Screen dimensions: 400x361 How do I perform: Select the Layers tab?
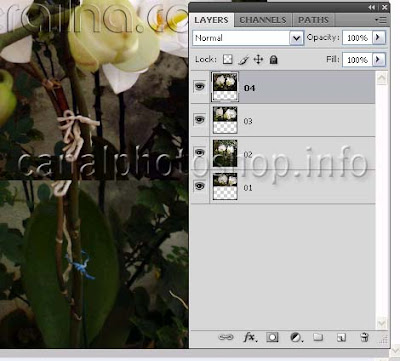pos(212,20)
